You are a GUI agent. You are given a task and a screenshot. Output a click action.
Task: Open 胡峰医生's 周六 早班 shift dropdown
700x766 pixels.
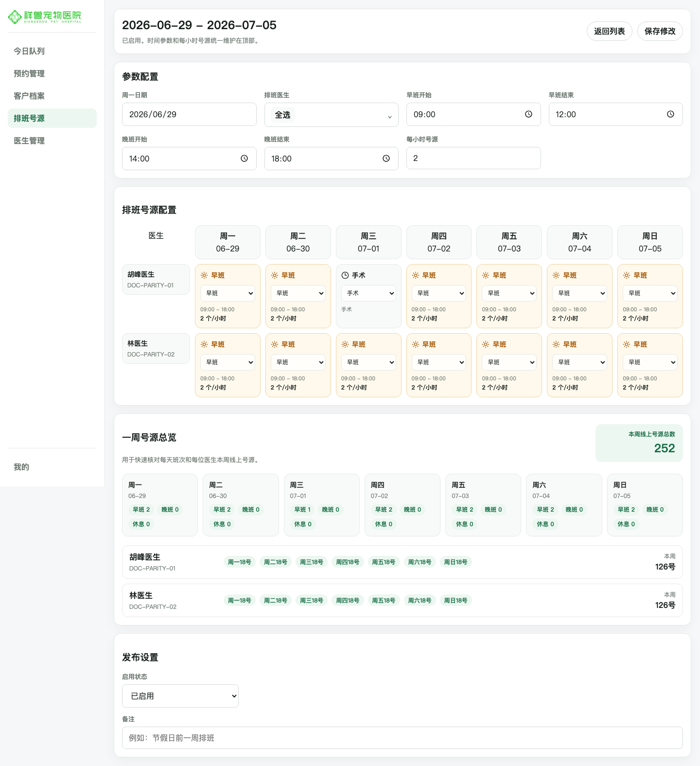tap(579, 293)
